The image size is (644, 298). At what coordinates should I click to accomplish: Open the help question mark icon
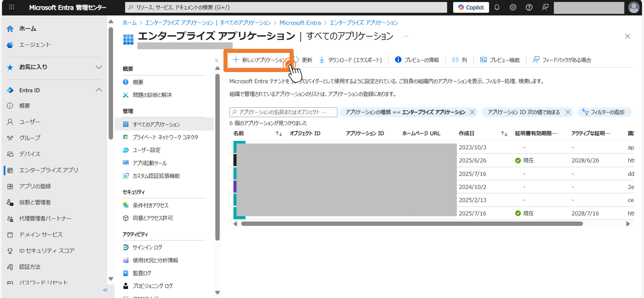(x=529, y=7)
